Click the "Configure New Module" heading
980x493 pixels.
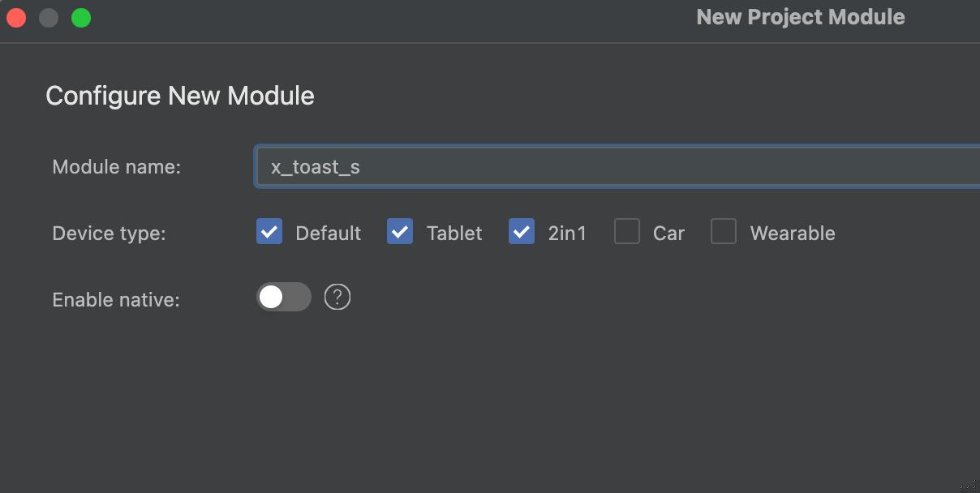coord(179,96)
